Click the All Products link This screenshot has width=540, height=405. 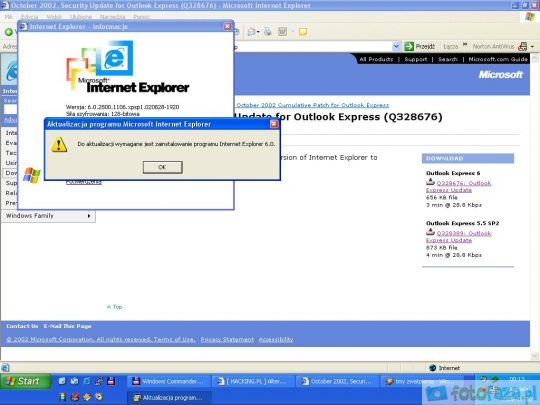coord(376,59)
